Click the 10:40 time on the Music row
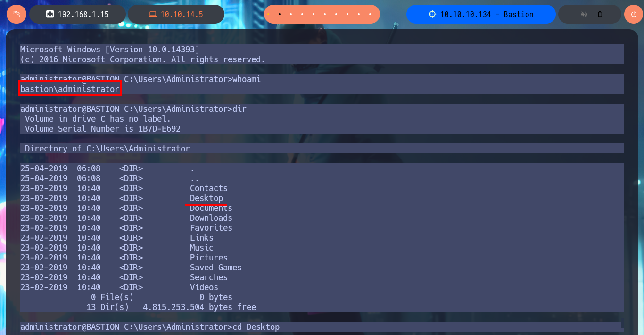 tap(89, 248)
